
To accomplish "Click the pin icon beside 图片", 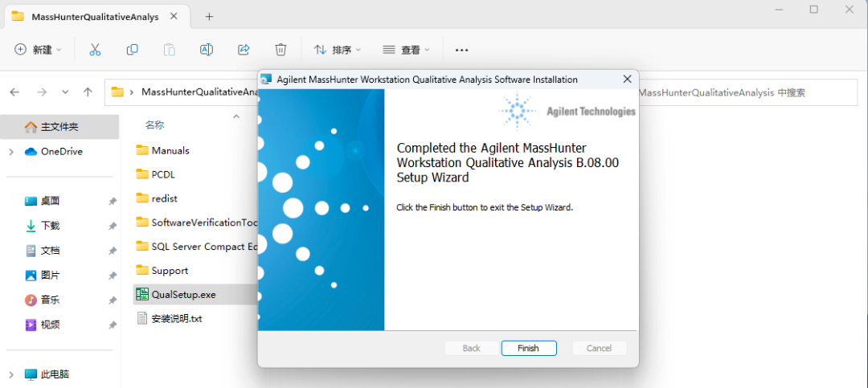I will [113, 276].
